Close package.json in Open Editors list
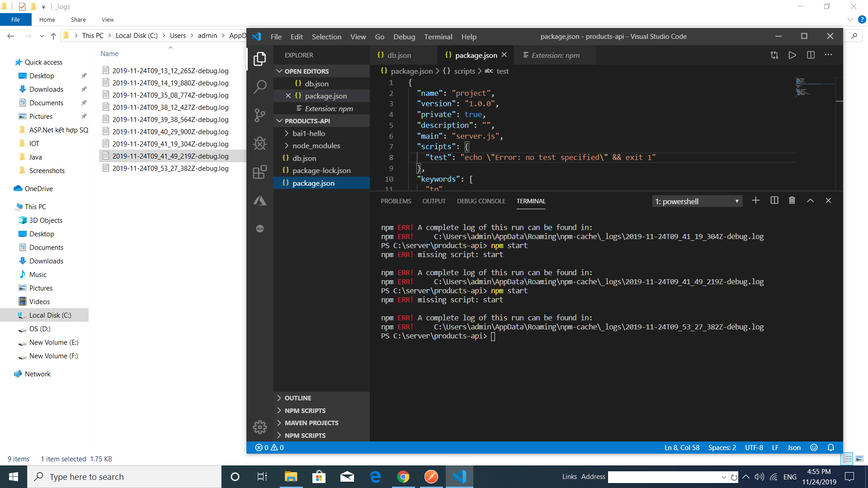The image size is (868, 488). click(x=288, y=96)
